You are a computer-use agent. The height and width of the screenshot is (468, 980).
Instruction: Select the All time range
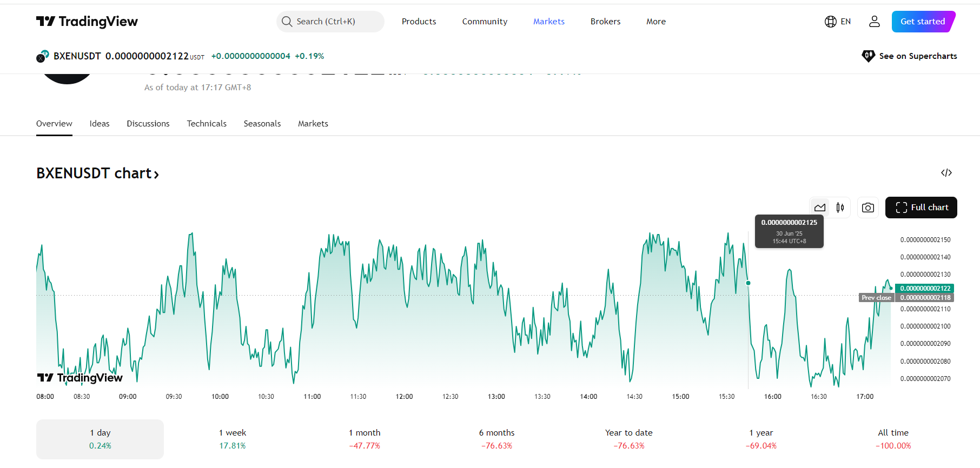(893, 439)
